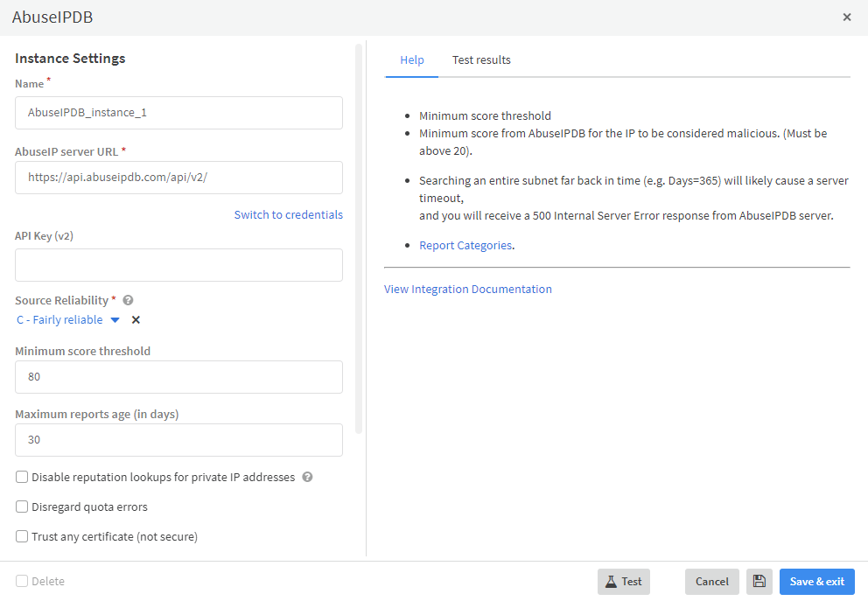Toggle Trust any certificate (not secure)
The width and height of the screenshot is (868, 601).
(22, 537)
